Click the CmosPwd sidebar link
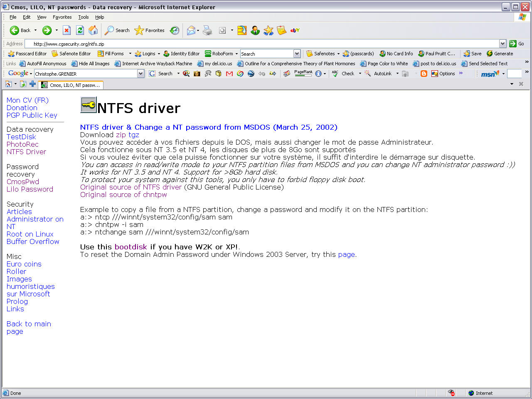Image resolution: width=532 pixels, height=399 pixels. pos(23,182)
